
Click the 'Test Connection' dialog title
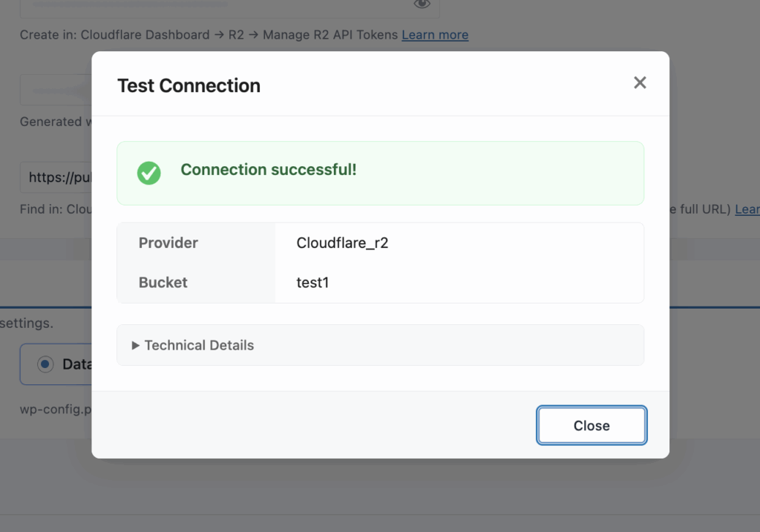189,86
